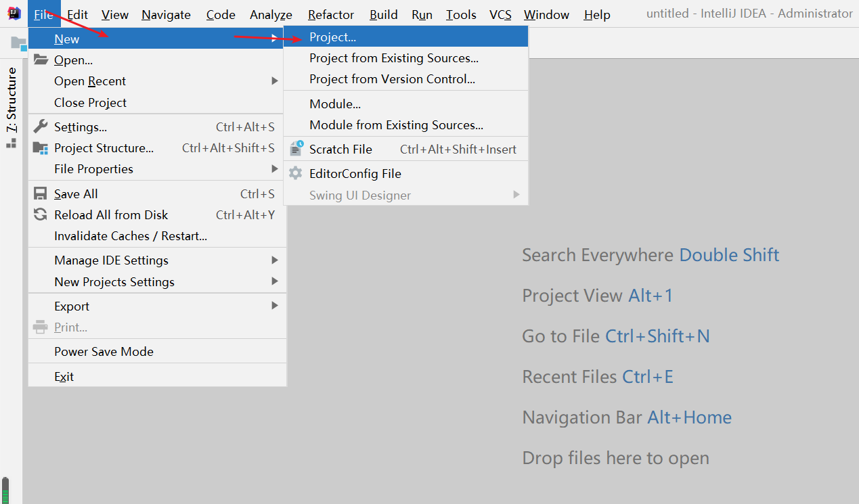
Task: Click the Navigation Bar Alt+Home hint
Action: [627, 417]
